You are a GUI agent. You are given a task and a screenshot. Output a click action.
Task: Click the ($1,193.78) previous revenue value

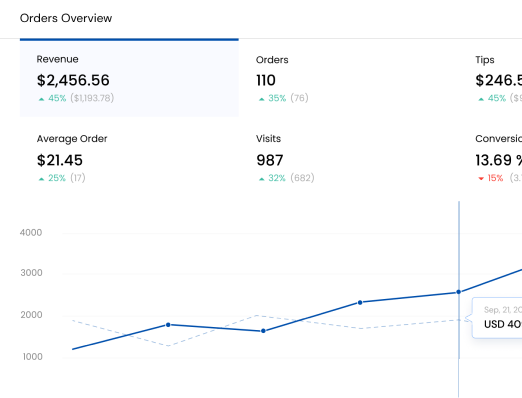click(x=92, y=98)
